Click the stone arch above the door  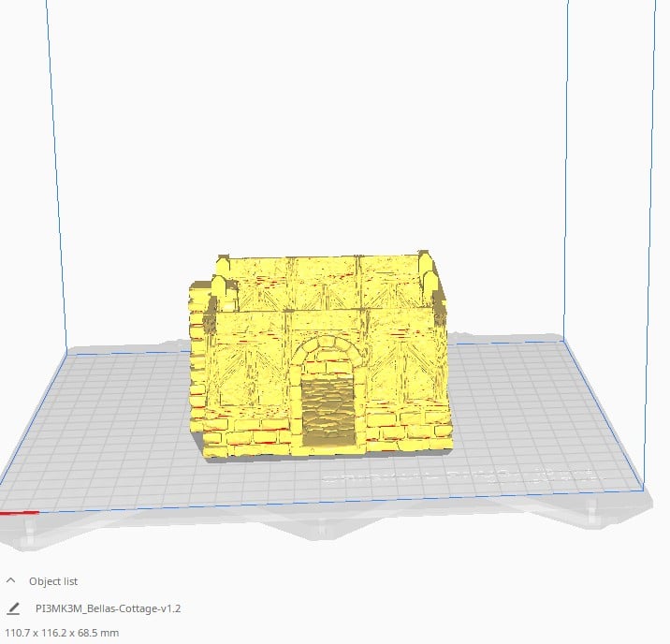[328, 354]
